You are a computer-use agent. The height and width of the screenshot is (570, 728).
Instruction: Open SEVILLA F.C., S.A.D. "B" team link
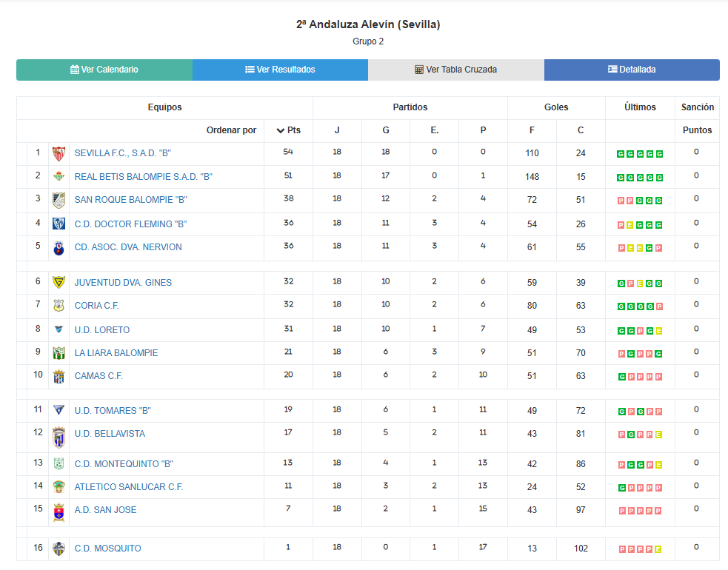[123, 153]
